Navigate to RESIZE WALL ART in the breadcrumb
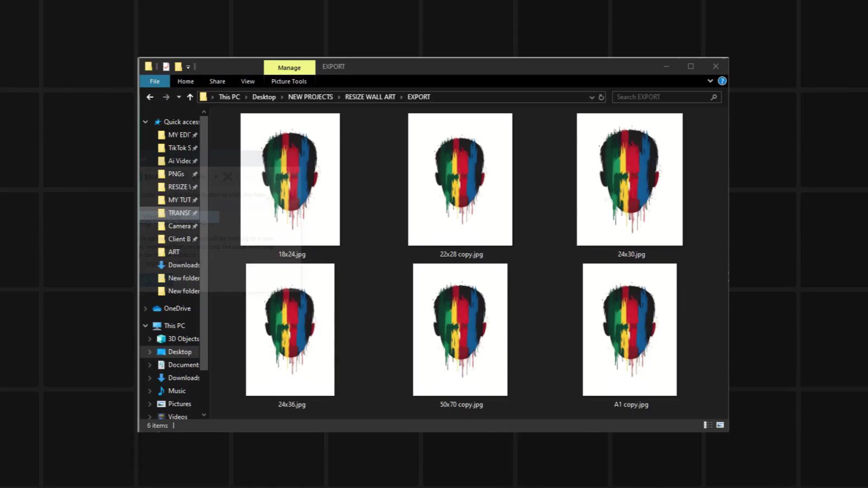 (370, 97)
